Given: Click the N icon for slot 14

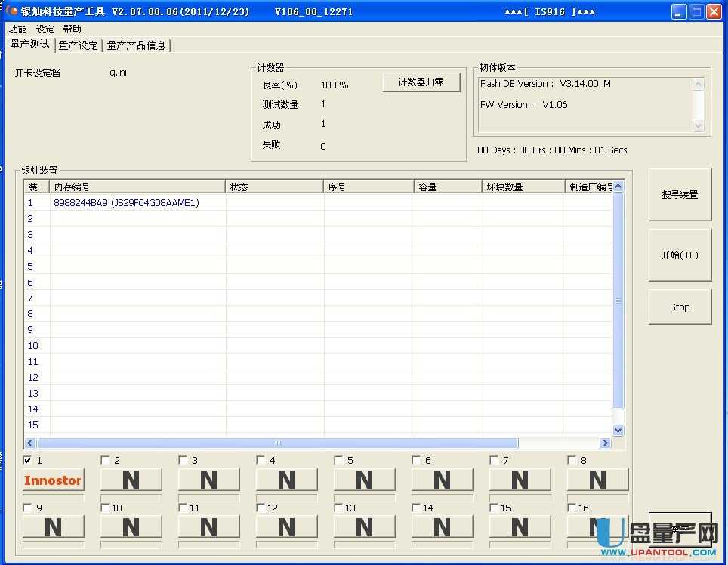Looking at the screenshot, I should click(442, 527).
